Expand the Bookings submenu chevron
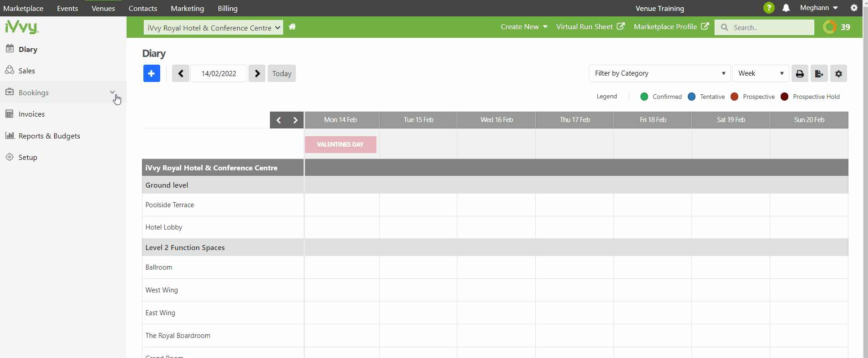The height and width of the screenshot is (358, 868). point(112,92)
